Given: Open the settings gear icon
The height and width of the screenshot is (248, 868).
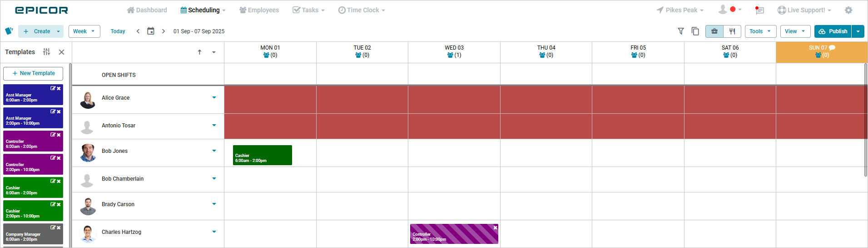Looking at the screenshot, I should point(848,10).
